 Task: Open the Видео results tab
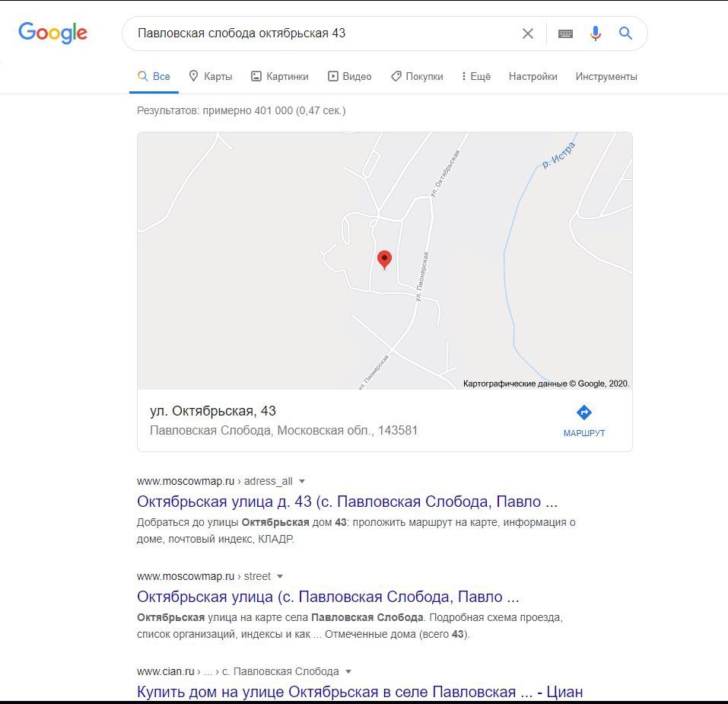point(350,76)
